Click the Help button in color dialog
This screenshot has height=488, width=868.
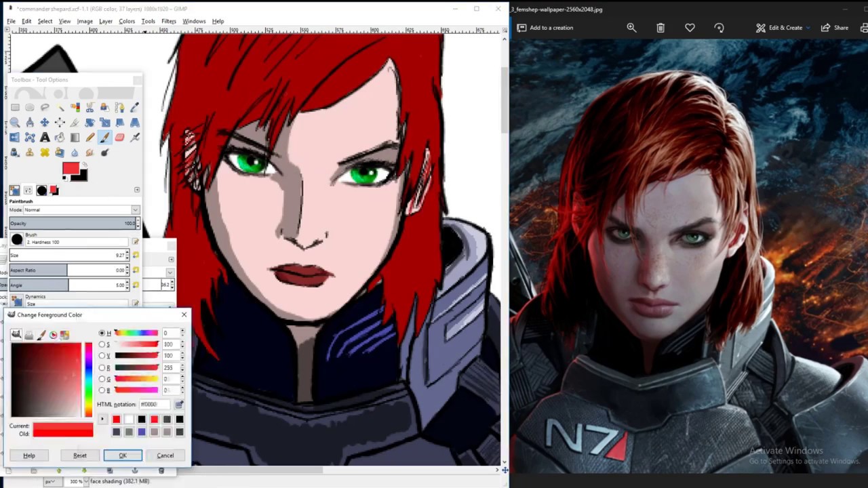(29, 455)
